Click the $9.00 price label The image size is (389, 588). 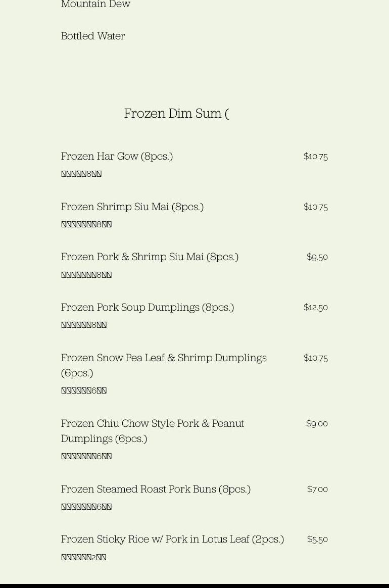click(317, 423)
